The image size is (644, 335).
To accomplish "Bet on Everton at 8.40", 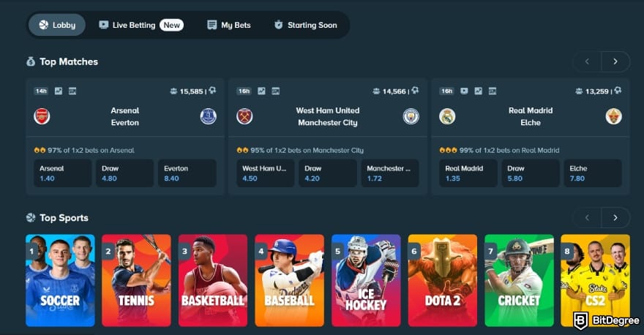I will coord(187,173).
